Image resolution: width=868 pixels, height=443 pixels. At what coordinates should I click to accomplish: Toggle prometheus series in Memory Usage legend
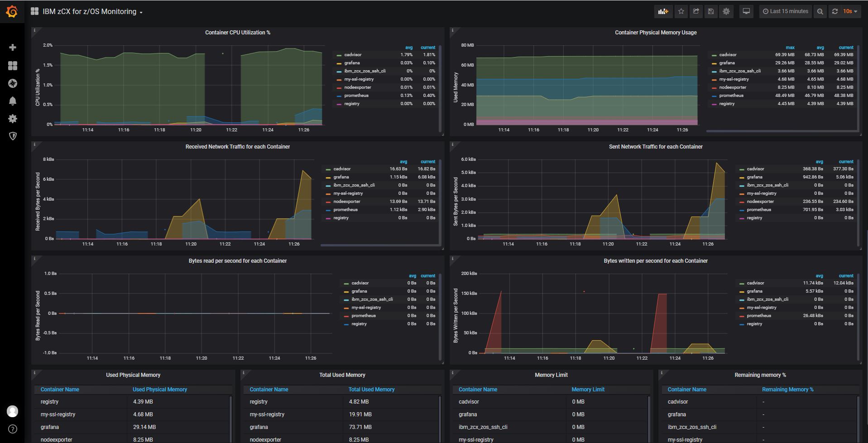coord(731,96)
